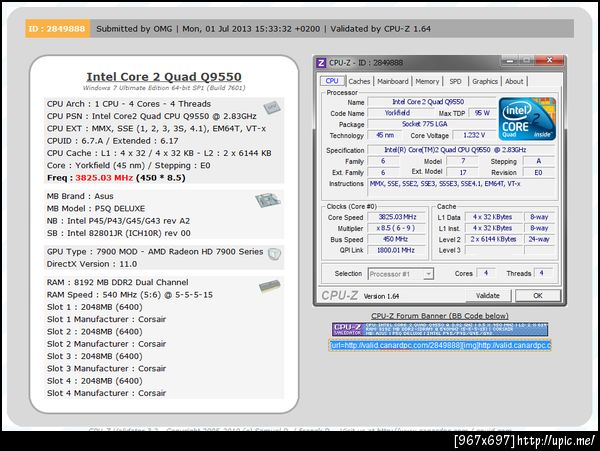Click the Slot 4 : 2048MB (6400) line
Image resolution: width=600 pixels, height=451 pixels.
point(95,381)
